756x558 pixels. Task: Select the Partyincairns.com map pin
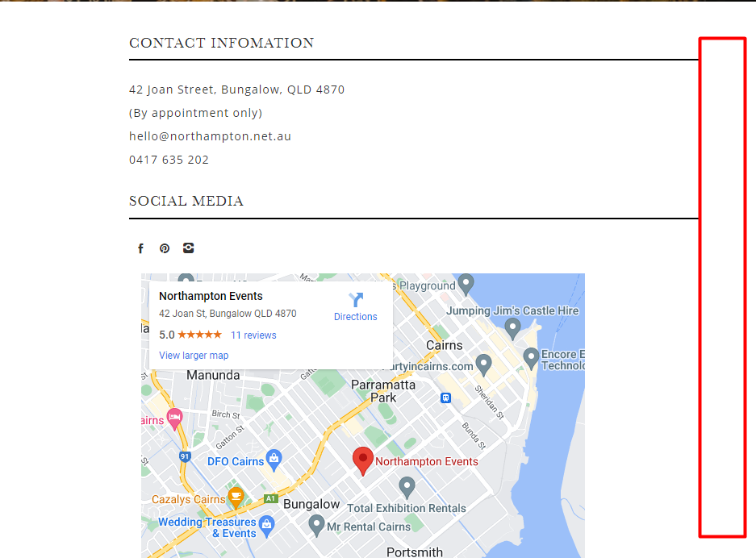pyautogui.click(x=483, y=365)
